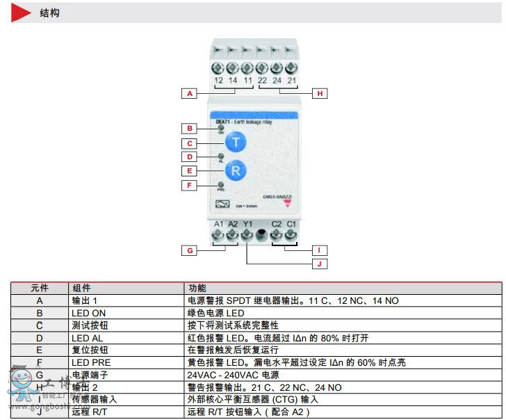This screenshot has height=420, width=506.
Task: Click the E cell in 元件 column
Action: tap(40, 350)
